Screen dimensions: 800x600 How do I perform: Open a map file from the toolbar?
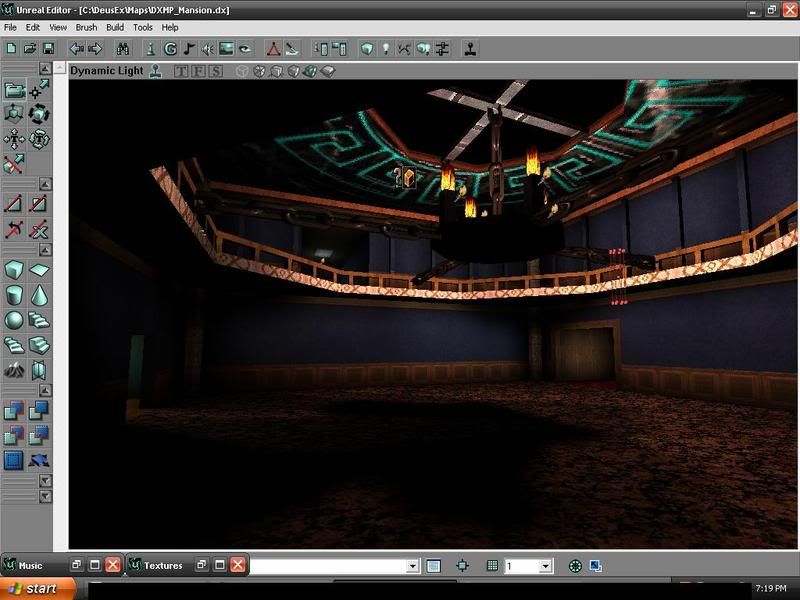point(30,49)
